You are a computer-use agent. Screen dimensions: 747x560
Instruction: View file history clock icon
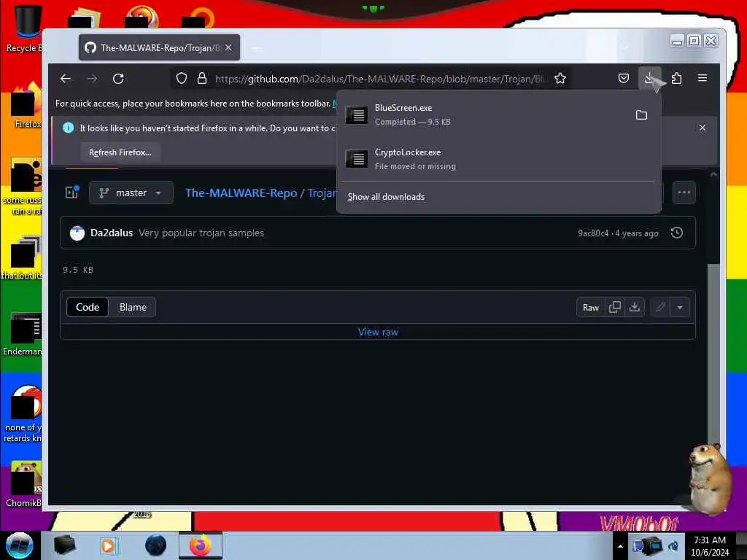676,233
